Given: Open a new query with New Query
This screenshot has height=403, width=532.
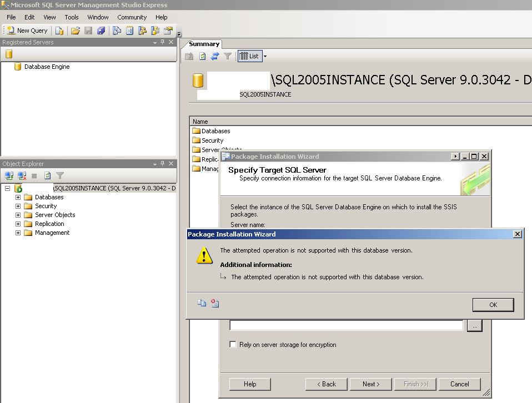Looking at the screenshot, I should click(26, 30).
